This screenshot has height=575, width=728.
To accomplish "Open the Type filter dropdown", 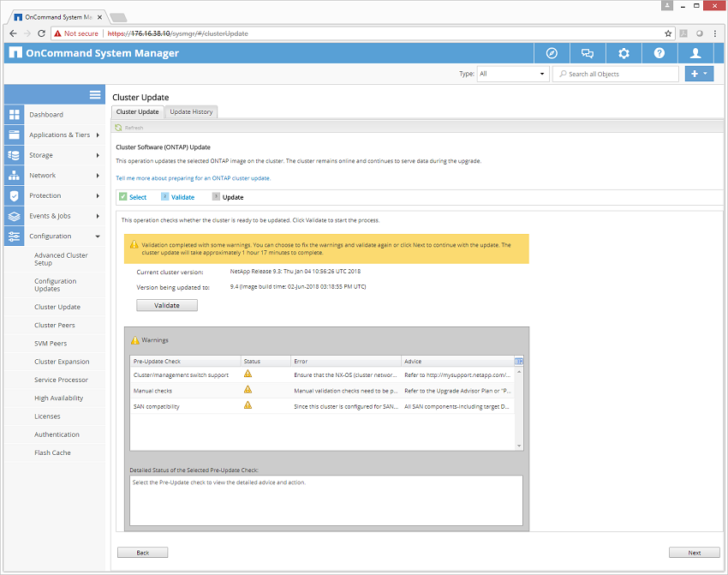I will 513,74.
